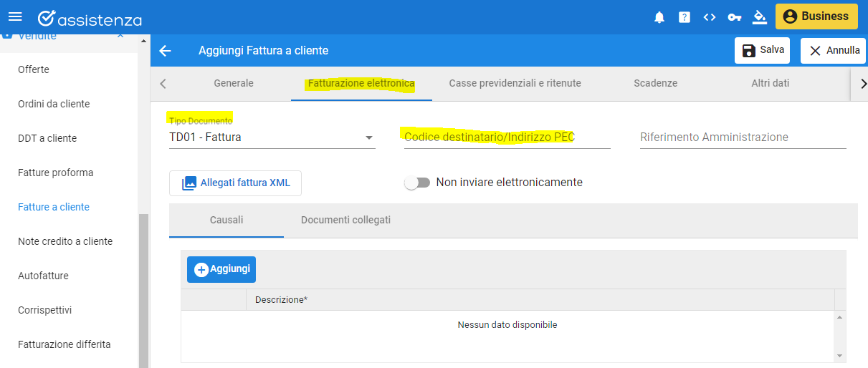The width and height of the screenshot is (868, 368).
Task: Click the code brackets icon
Action: [710, 17]
